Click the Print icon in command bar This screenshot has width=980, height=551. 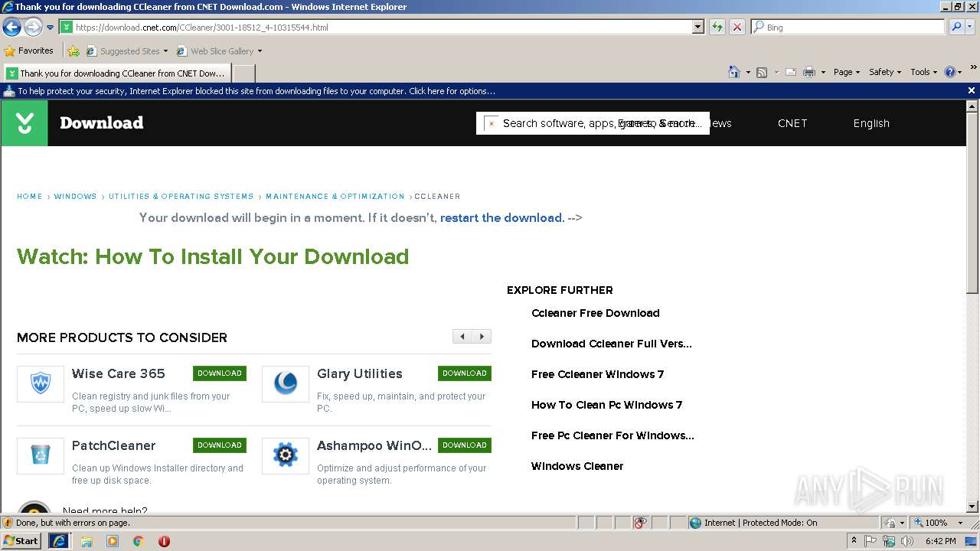808,72
